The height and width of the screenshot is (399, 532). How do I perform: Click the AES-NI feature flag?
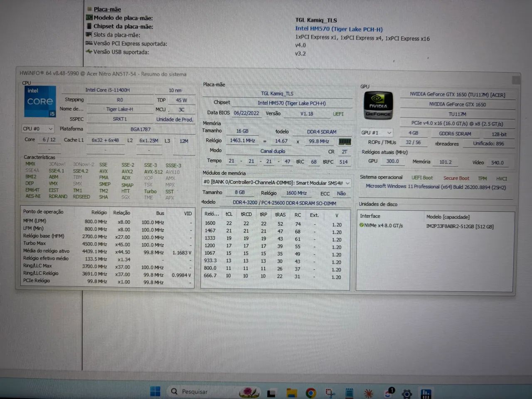(33, 196)
